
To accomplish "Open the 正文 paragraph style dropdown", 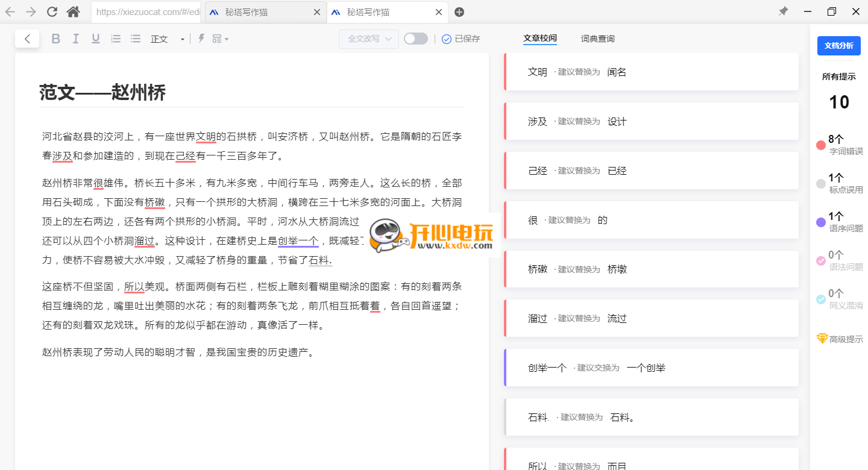I will [x=168, y=38].
